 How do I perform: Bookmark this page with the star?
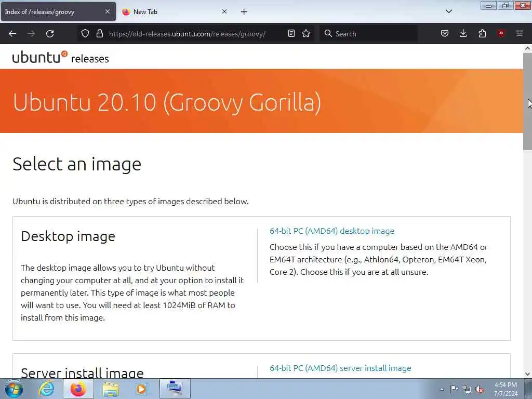point(306,33)
